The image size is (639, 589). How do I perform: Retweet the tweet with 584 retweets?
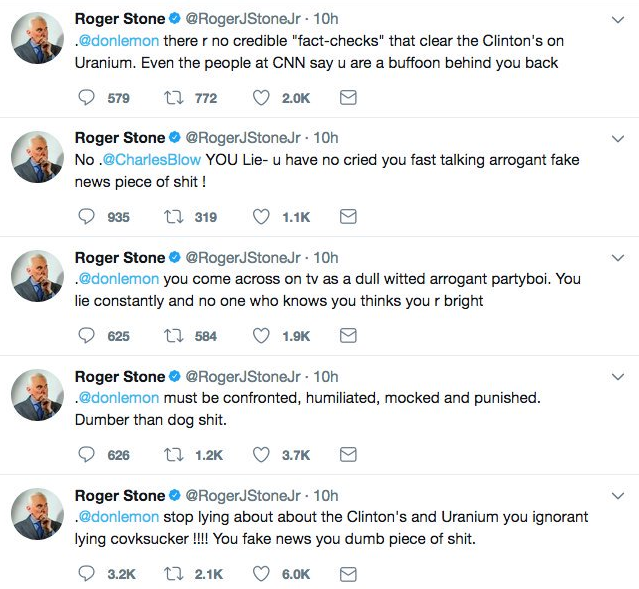(x=174, y=336)
